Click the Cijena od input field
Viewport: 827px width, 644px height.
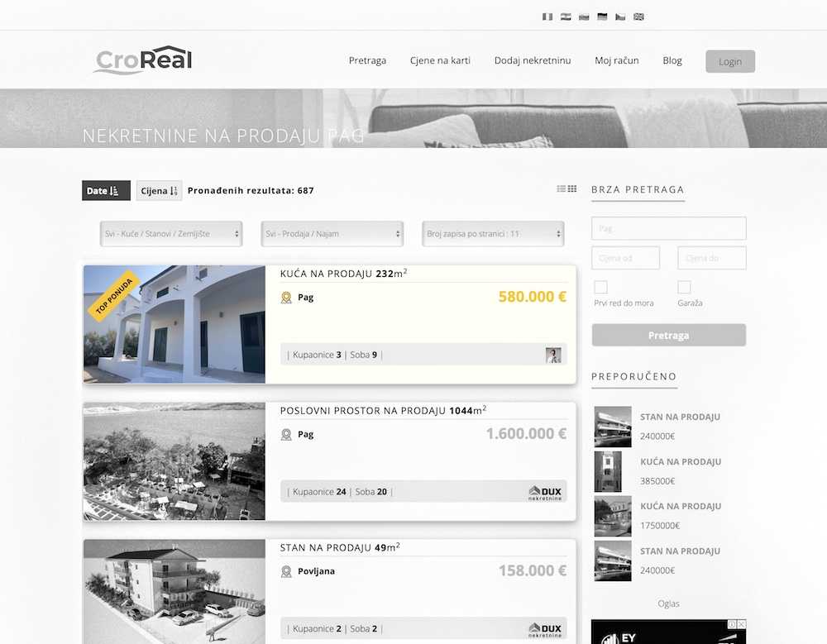[x=625, y=258]
